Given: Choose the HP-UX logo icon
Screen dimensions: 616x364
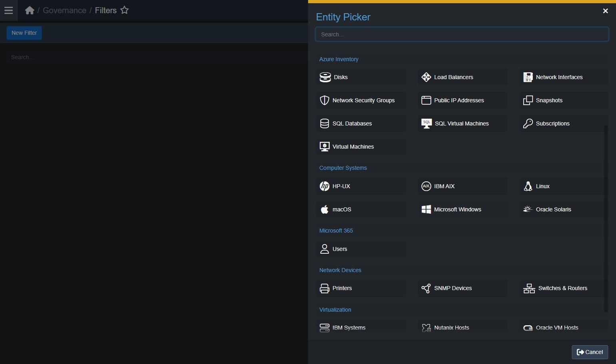Looking at the screenshot, I should [x=325, y=186].
